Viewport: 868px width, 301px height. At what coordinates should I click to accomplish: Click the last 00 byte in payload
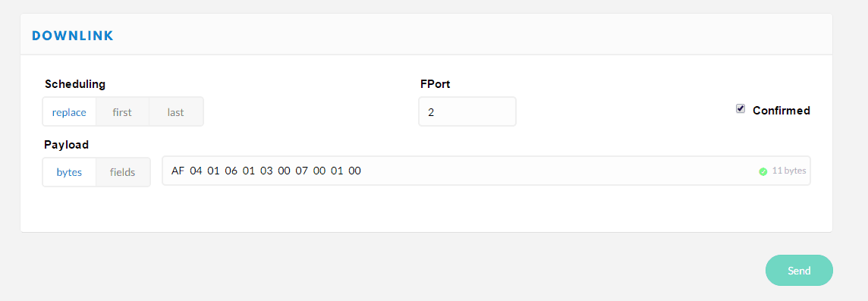tap(354, 171)
